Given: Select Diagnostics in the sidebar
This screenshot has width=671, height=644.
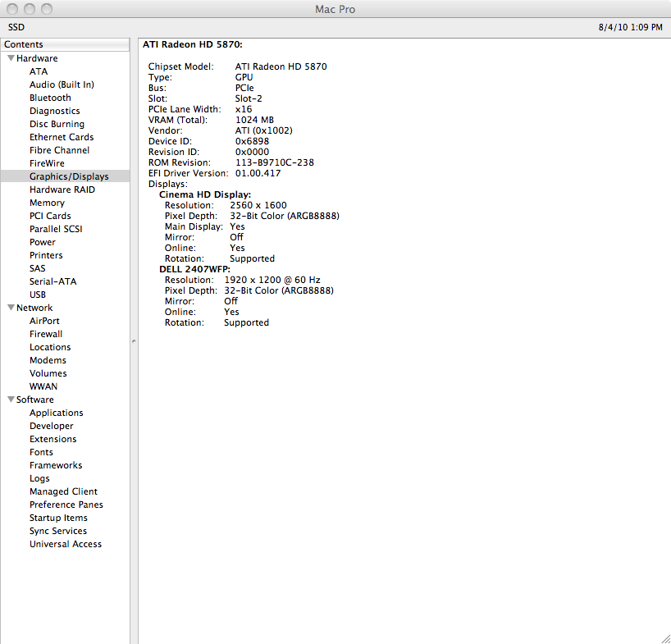Looking at the screenshot, I should pos(55,111).
